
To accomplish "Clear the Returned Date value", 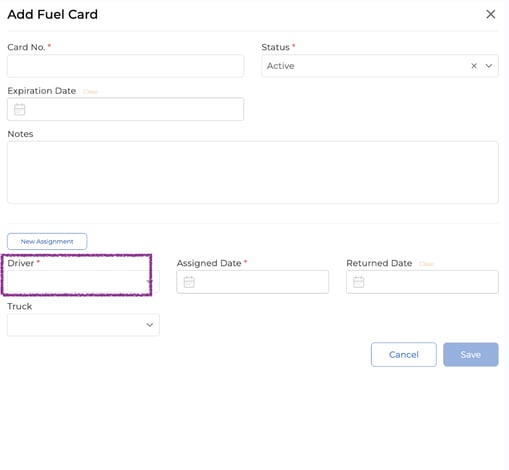I will click(x=427, y=264).
